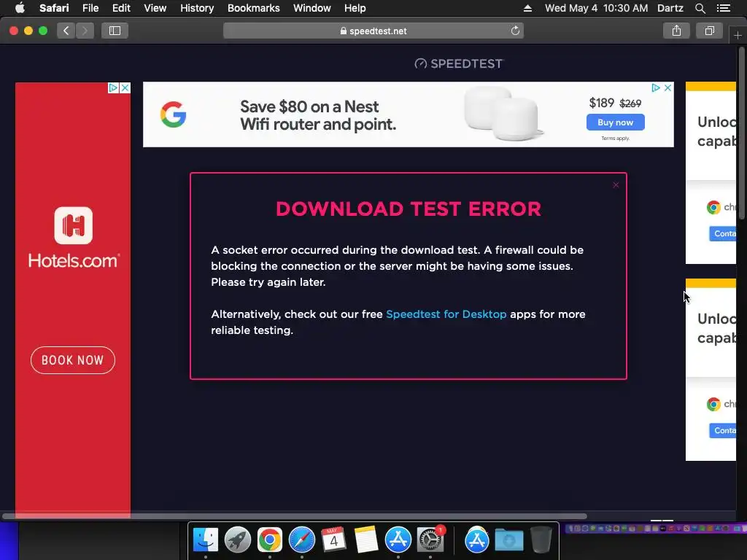Reload the page with refresh icon
This screenshot has width=747, height=560.
tap(515, 31)
